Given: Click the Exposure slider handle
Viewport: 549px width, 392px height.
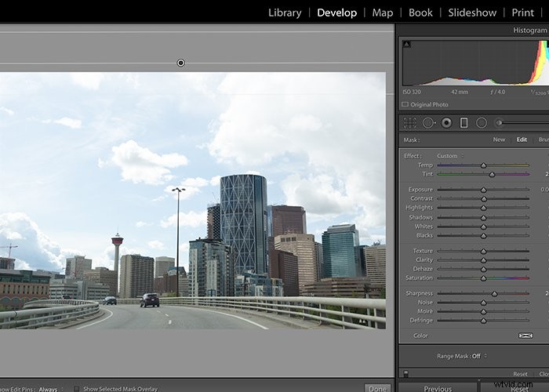Looking at the screenshot, I should click(484, 190).
